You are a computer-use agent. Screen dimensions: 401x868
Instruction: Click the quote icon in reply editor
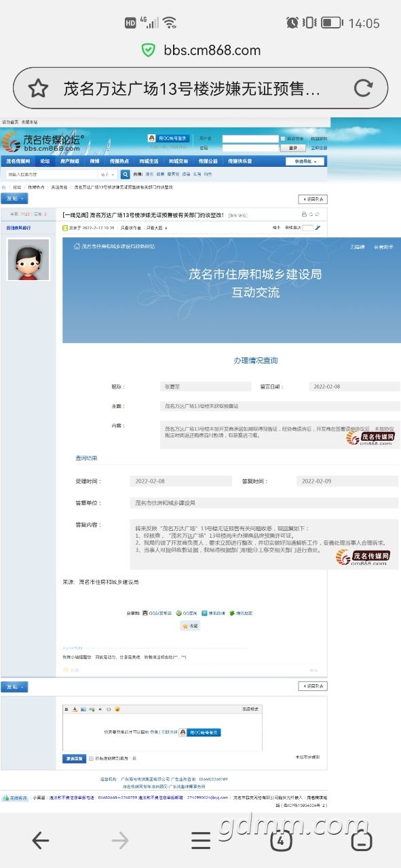(x=100, y=709)
